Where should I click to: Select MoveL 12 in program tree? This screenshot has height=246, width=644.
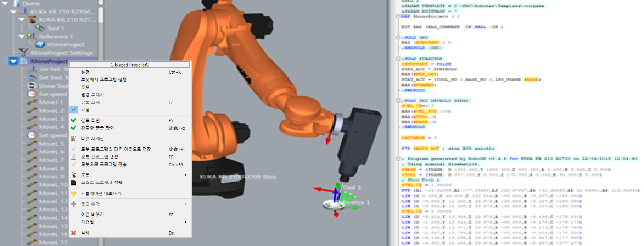pos(53,201)
